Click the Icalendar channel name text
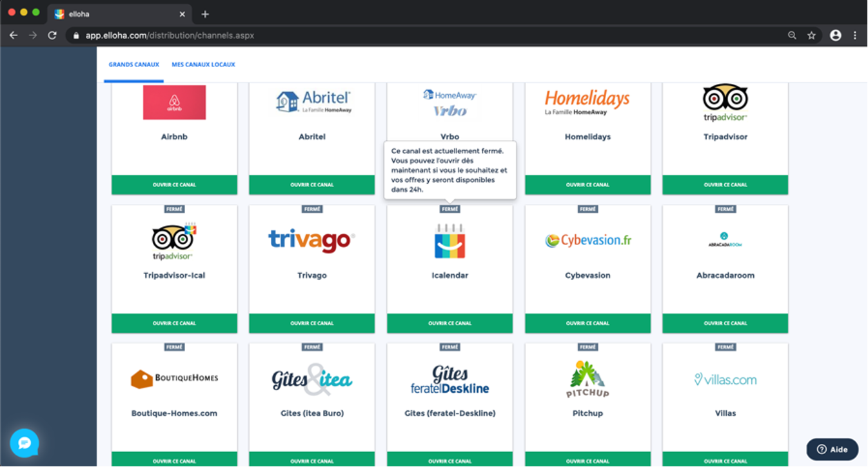The width and height of the screenshot is (868, 467). pos(450,275)
